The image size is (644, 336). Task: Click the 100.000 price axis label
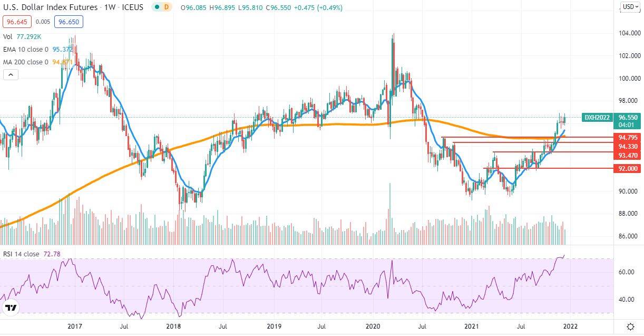pos(629,78)
